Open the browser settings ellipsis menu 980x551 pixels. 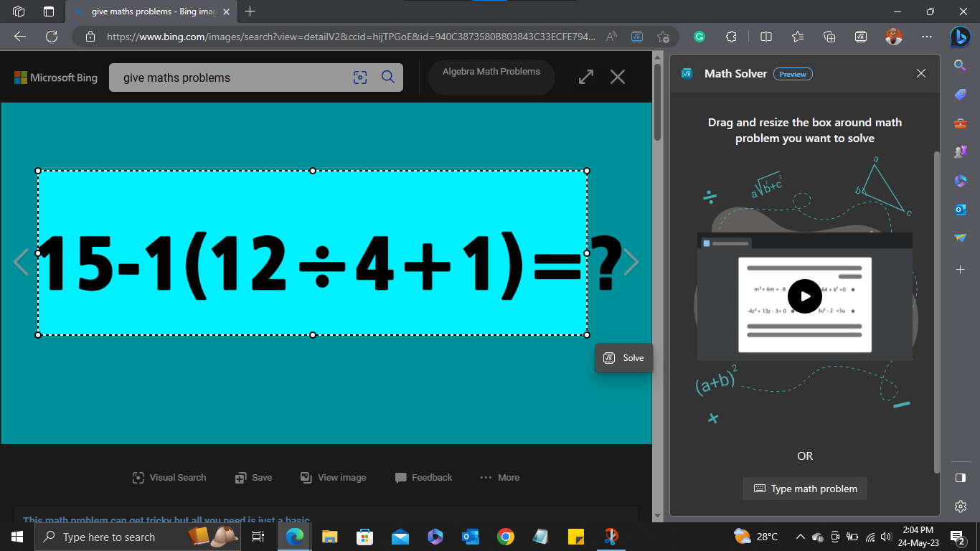point(927,37)
